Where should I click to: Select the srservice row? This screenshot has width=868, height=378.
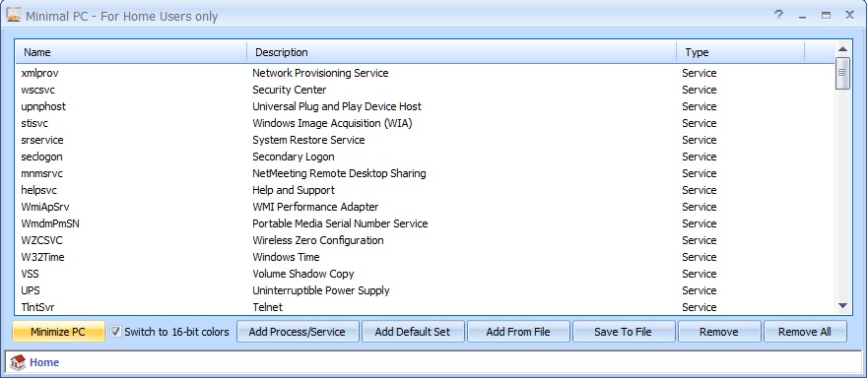[426, 140]
